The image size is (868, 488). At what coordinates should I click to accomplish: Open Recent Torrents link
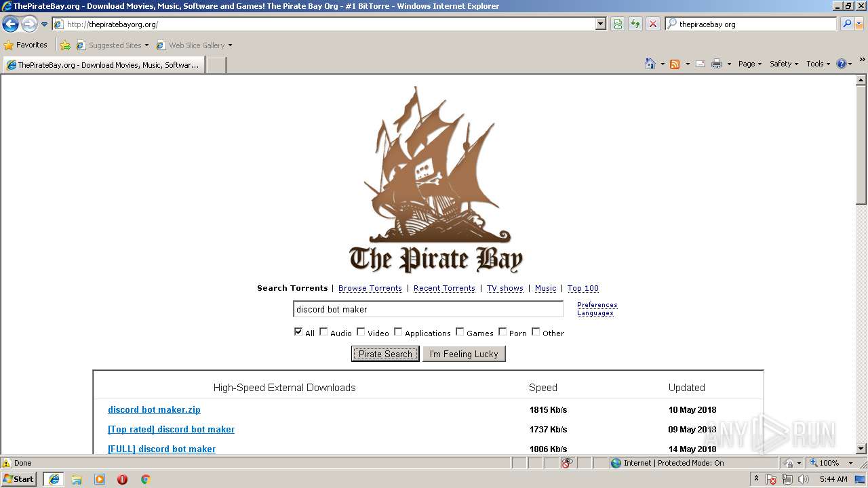click(444, 288)
